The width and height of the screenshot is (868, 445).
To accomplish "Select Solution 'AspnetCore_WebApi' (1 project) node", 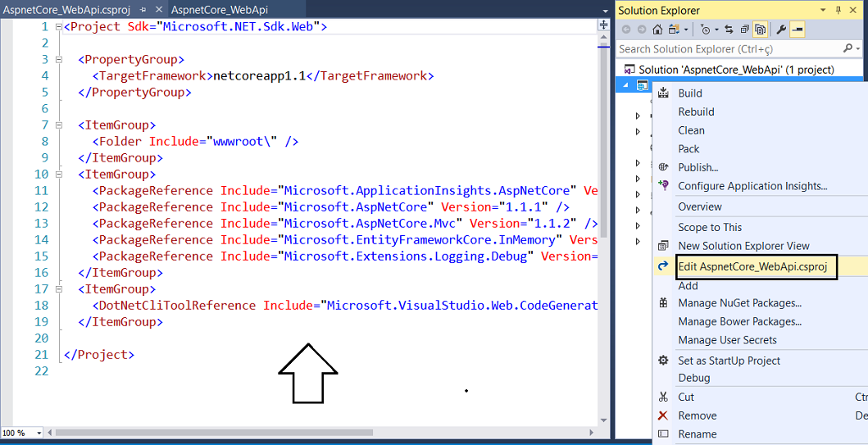I will (736, 70).
